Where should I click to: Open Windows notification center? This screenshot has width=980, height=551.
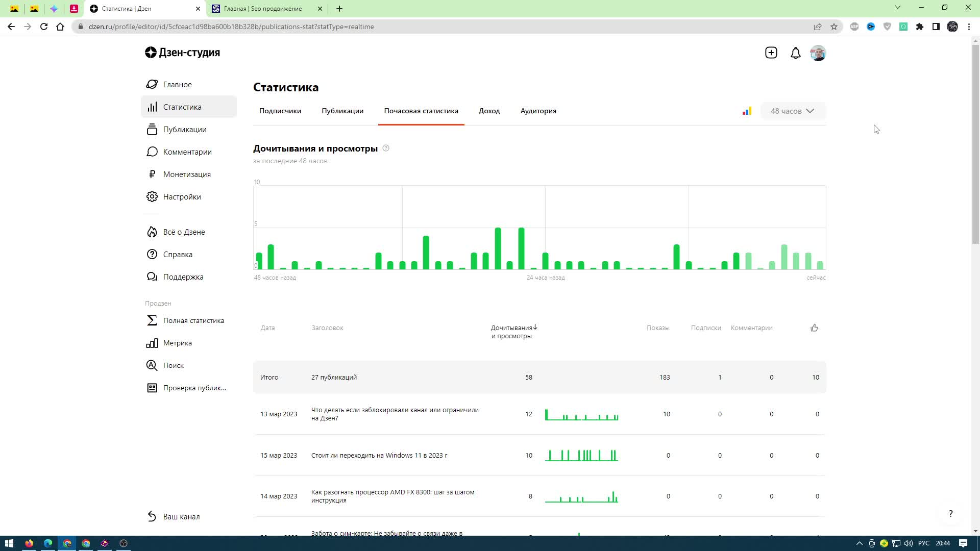[963, 543]
